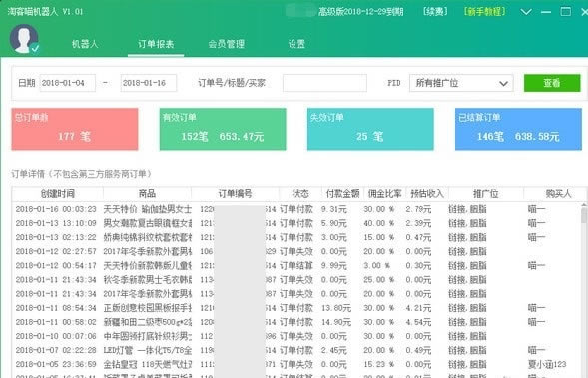Click the 预估收入 column header
588x378 pixels.
[x=427, y=193]
